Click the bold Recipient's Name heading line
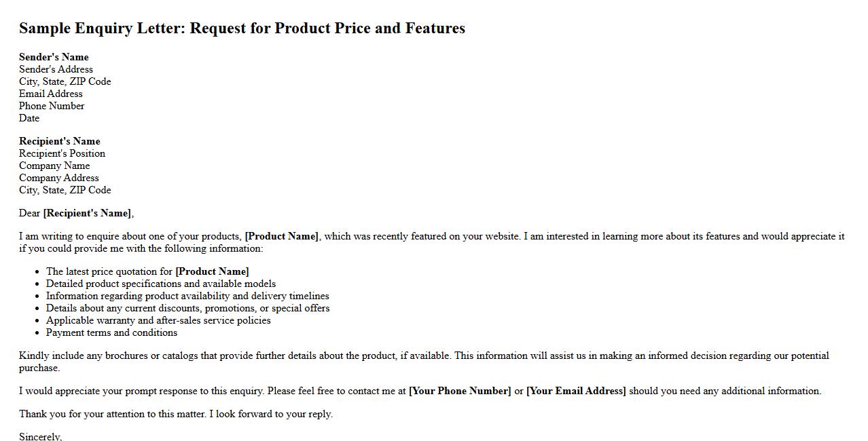 point(59,141)
